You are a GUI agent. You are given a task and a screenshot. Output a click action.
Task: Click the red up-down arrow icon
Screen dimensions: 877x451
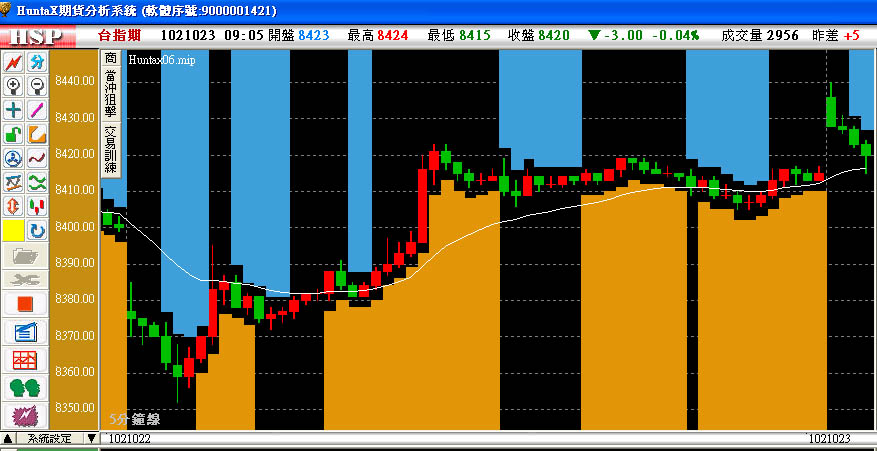click(x=13, y=206)
